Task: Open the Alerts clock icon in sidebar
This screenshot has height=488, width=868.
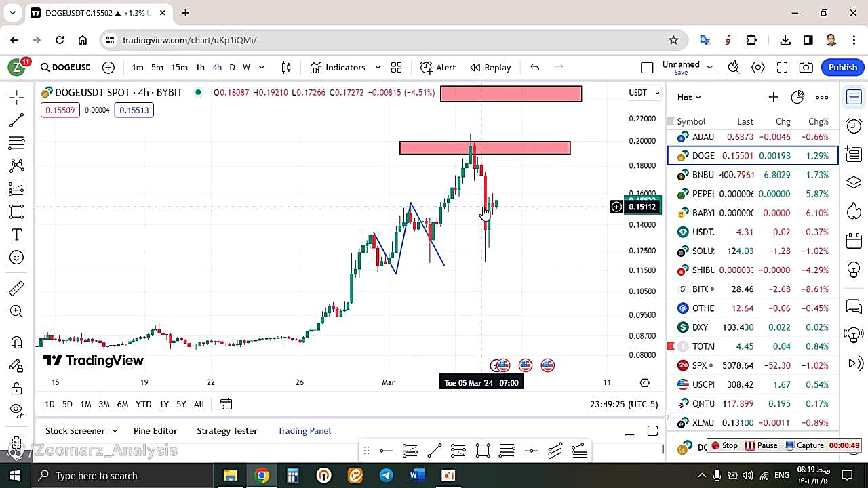Action: coord(854,125)
